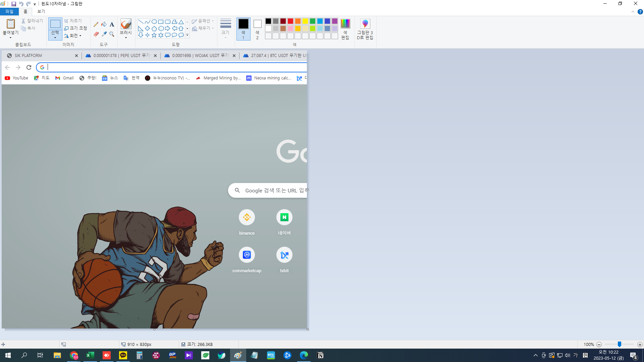The height and width of the screenshot is (362, 644).
Task: Expand the Size line thickness dropdown
Action: [x=225, y=28]
